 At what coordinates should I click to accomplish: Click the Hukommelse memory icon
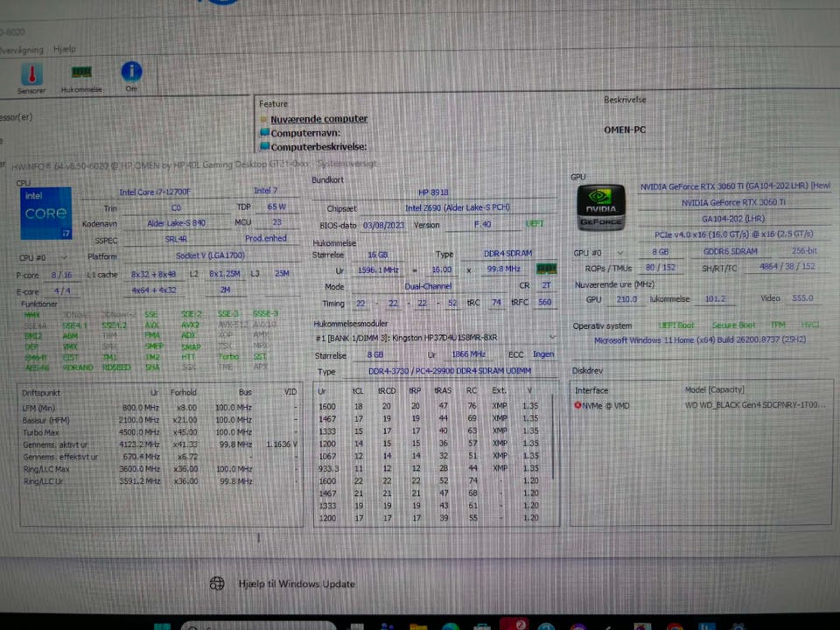81,72
